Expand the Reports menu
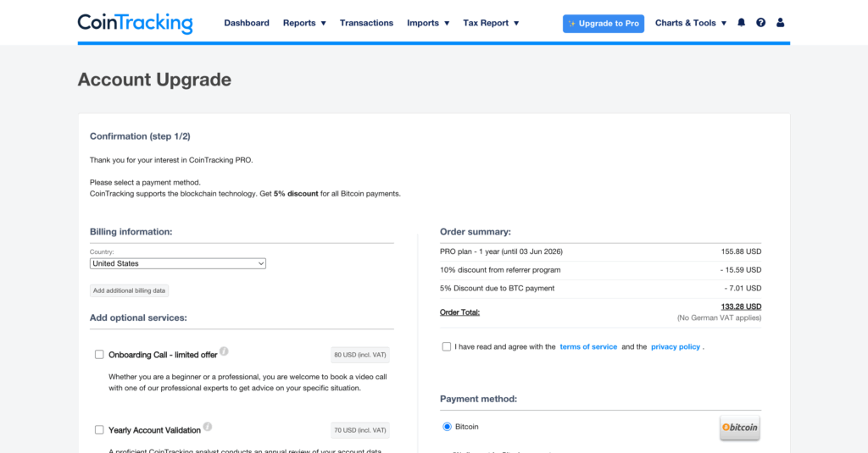868x453 pixels. (x=304, y=23)
